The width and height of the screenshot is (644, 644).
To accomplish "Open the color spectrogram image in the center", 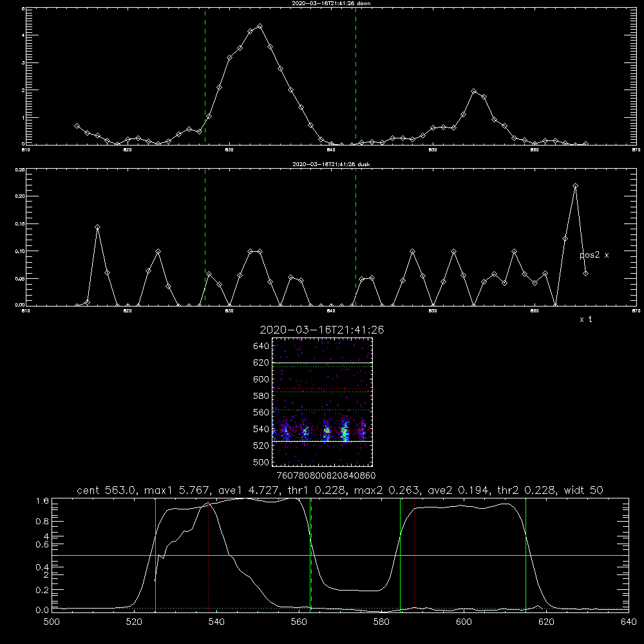I will pyautogui.click(x=322, y=402).
